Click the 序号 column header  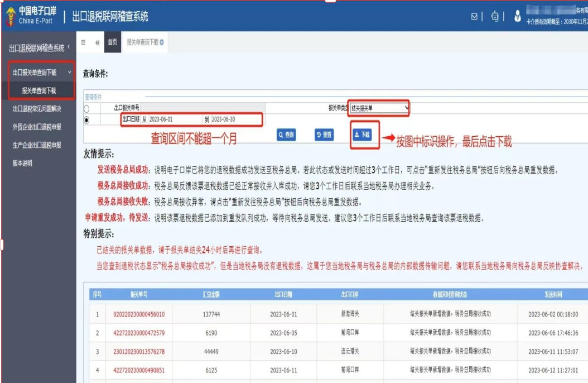[97, 294]
